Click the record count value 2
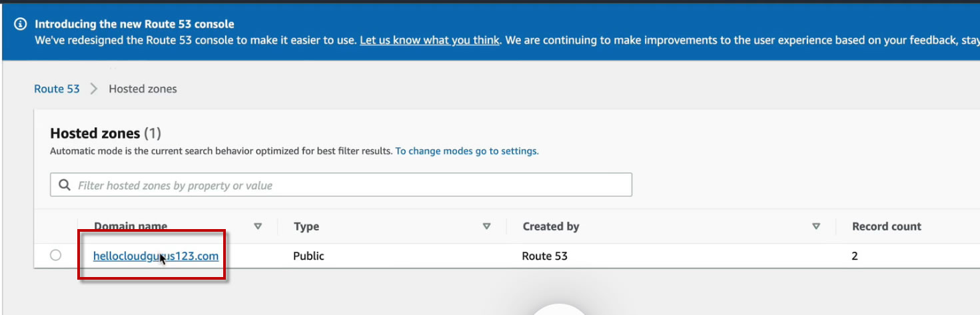 coord(855,256)
